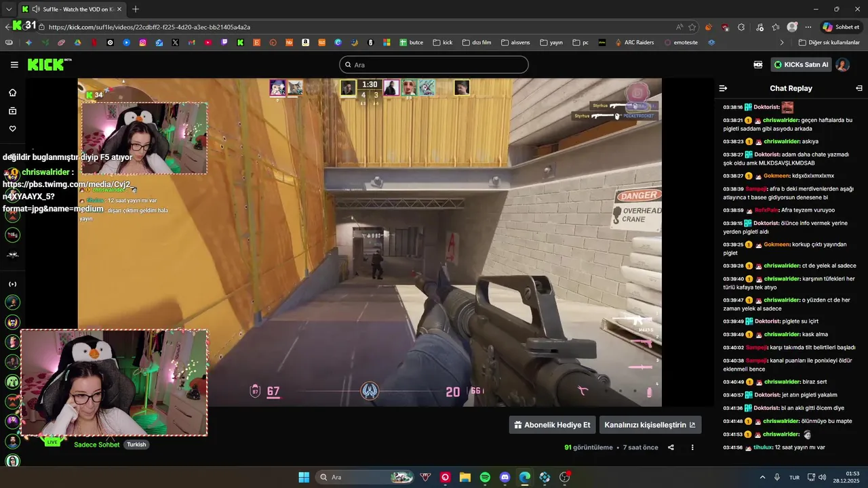
Task: Open the video three-dot options menu
Action: click(692, 447)
